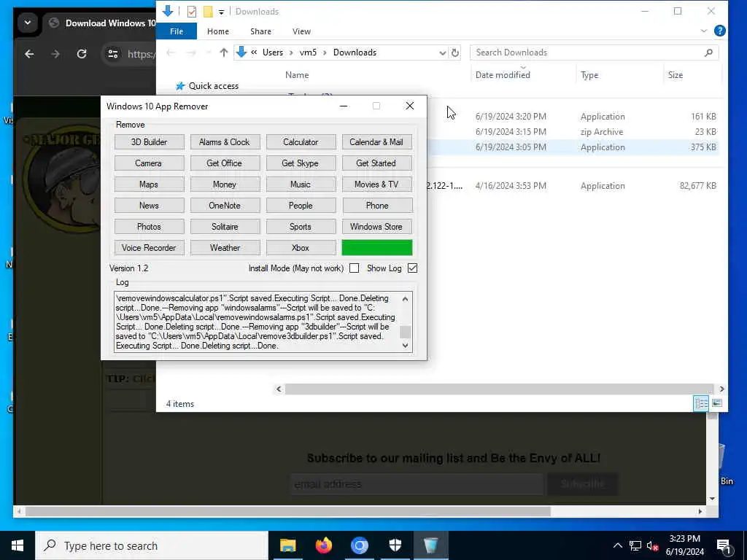Screen dimensions: 747x560
Task: Remove the Sports app
Action: pos(301,227)
